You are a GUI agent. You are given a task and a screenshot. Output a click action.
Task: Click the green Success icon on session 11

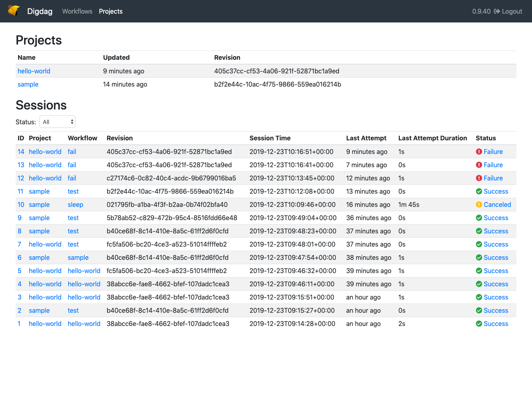click(x=479, y=191)
